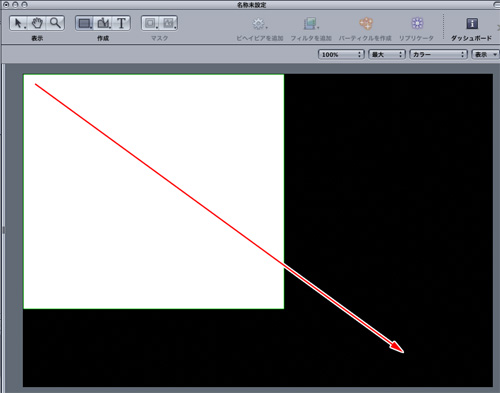Choose the bezier mask tool
500x393 pixels.
(169, 23)
